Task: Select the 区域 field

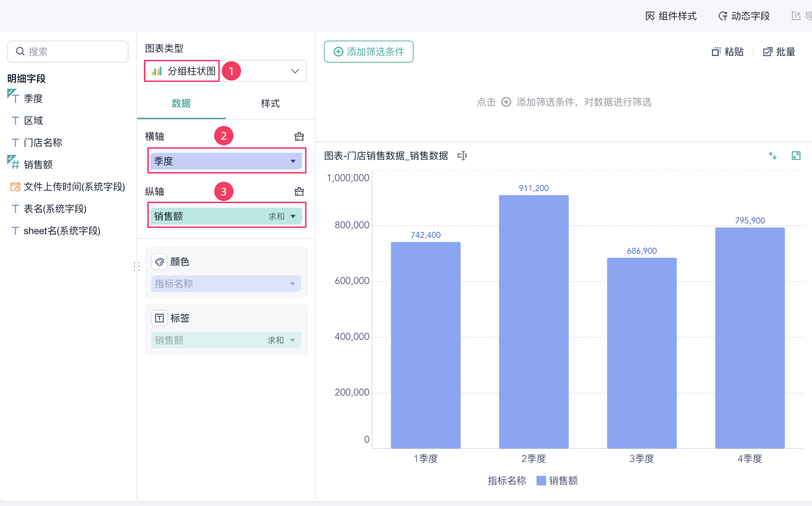Action: pyautogui.click(x=33, y=120)
